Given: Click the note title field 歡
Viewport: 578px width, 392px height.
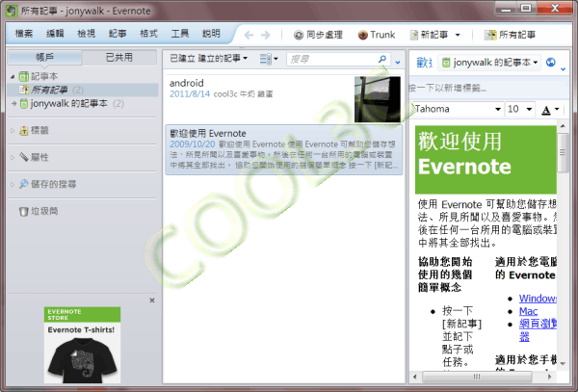Looking at the screenshot, I should [x=424, y=63].
